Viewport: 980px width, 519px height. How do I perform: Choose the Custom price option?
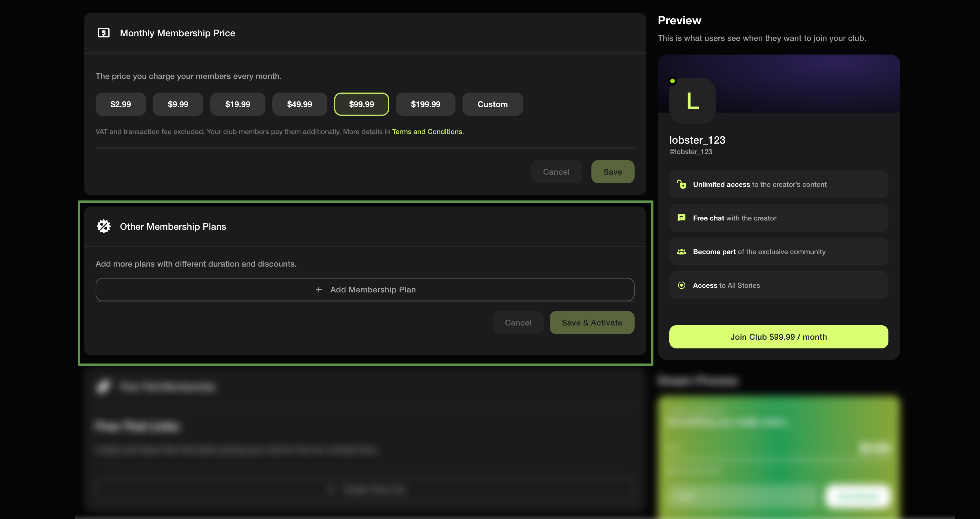coord(492,104)
